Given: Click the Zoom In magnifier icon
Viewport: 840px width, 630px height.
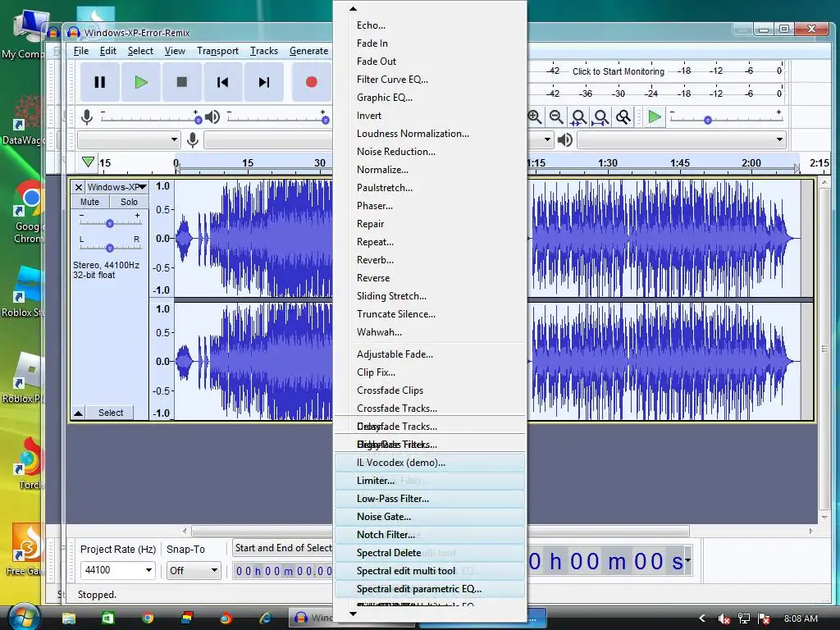Looking at the screenshot, I should [535, 116].
